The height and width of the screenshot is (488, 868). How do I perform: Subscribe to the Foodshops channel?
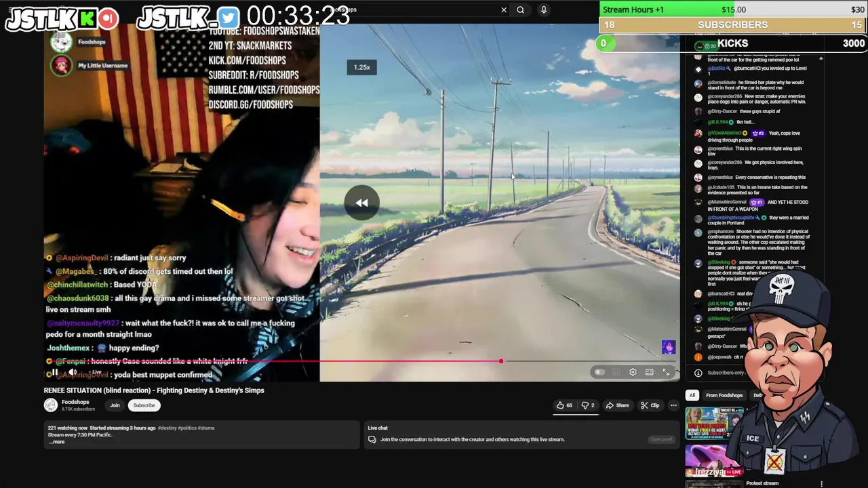[x=144, y=405]
